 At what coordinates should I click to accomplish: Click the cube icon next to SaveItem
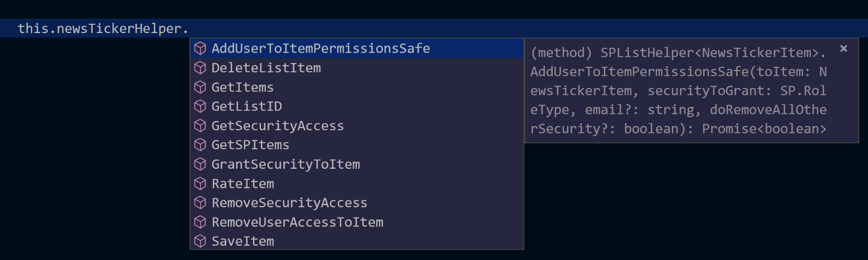tap(200, 242)
